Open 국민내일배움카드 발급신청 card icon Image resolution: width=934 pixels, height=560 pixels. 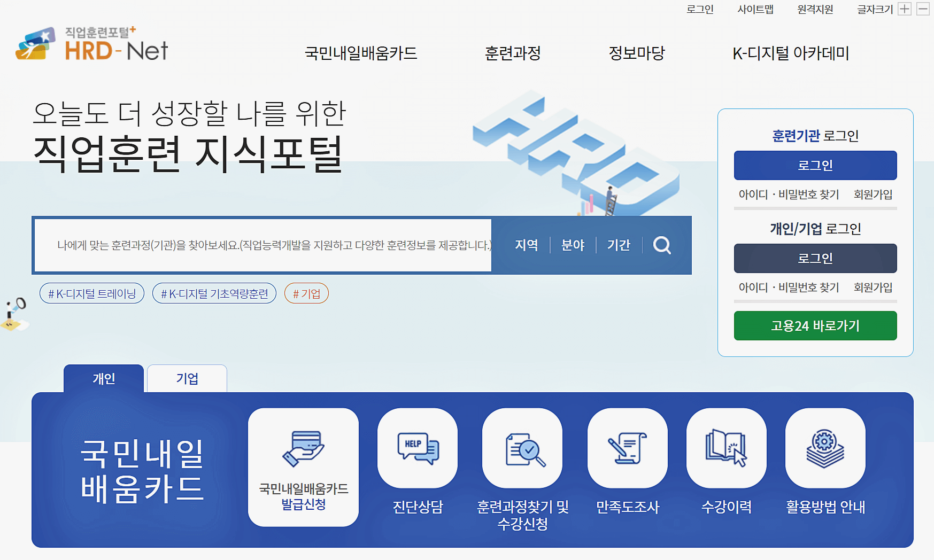303,467
